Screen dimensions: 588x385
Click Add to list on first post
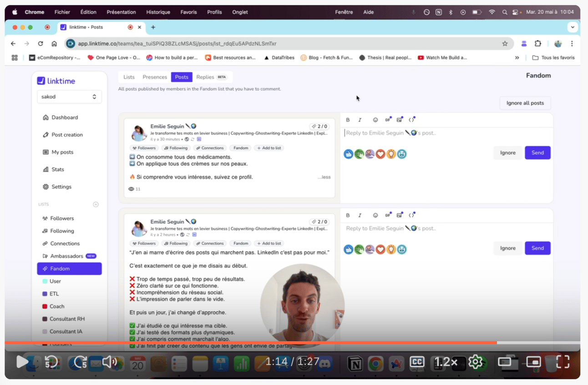pos(269,148)
